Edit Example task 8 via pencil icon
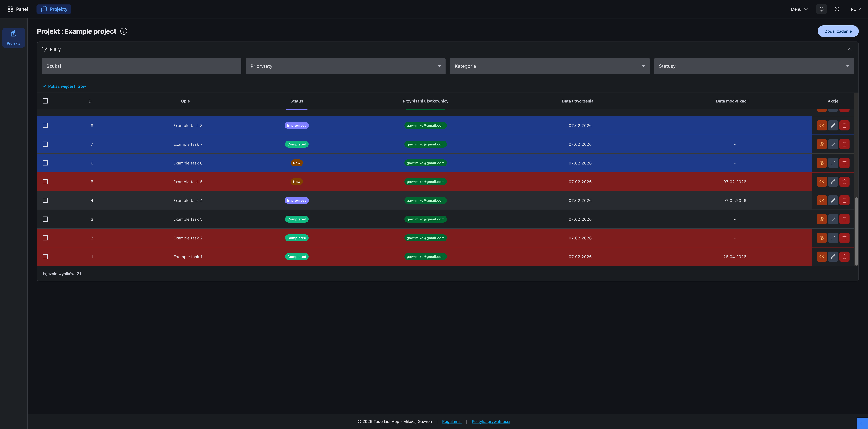Viewport: 868px width, 429px height. (833, 125)
